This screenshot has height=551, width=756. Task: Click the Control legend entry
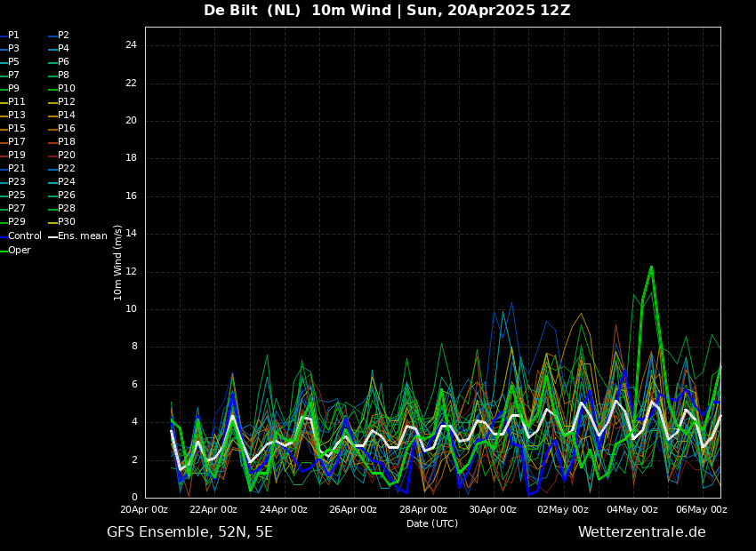click(x=20, y=236)
